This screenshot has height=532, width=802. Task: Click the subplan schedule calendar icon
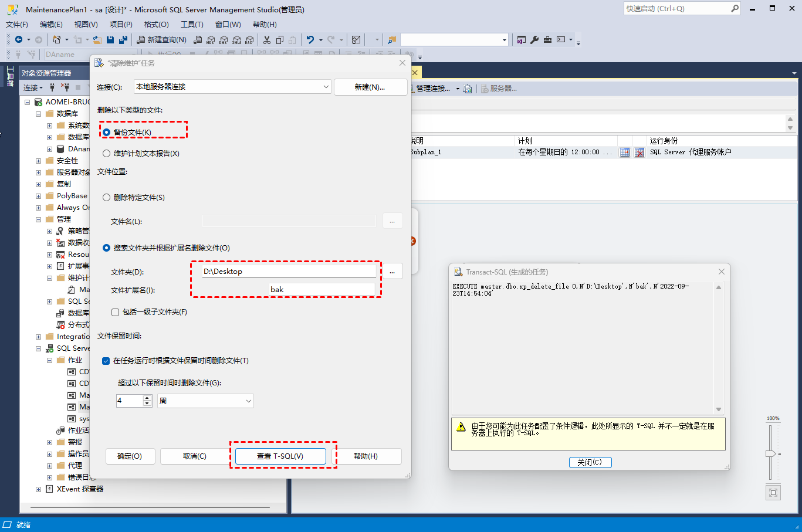click(x=625, y=152)
